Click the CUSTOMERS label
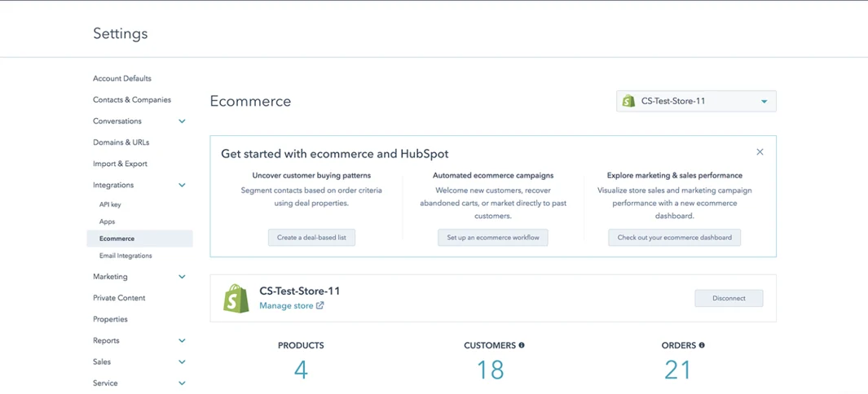The width and height of the screenshot is (868, 394). click(x=490, y=345)
